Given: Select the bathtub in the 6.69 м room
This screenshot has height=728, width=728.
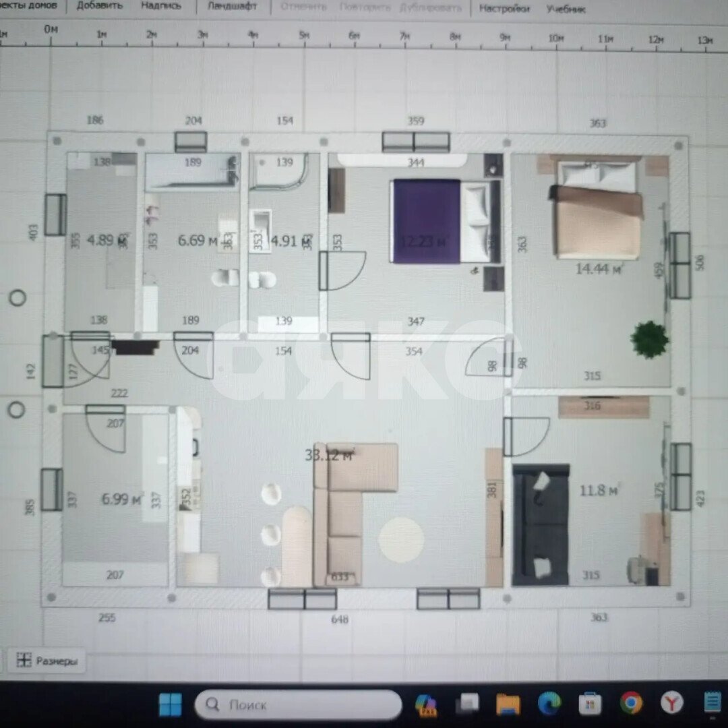Looking at the screenshot, I should click(x=191, y=173).
